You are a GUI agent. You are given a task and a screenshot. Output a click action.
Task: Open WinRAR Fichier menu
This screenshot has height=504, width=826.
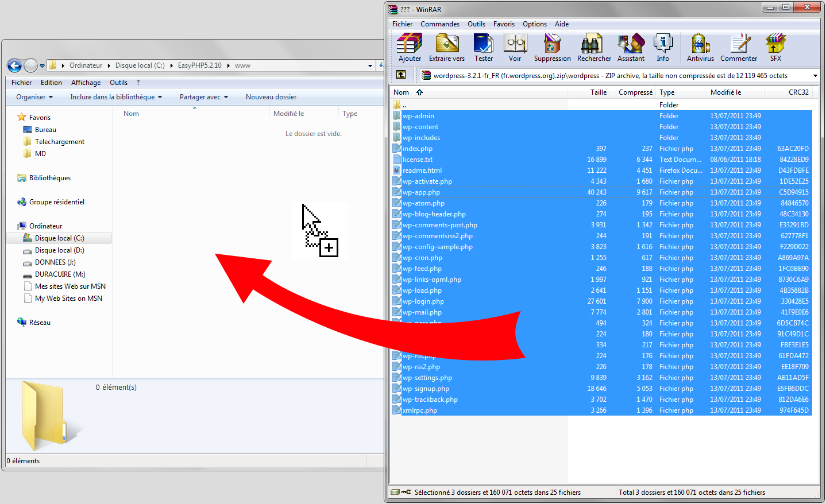point(402,24)
